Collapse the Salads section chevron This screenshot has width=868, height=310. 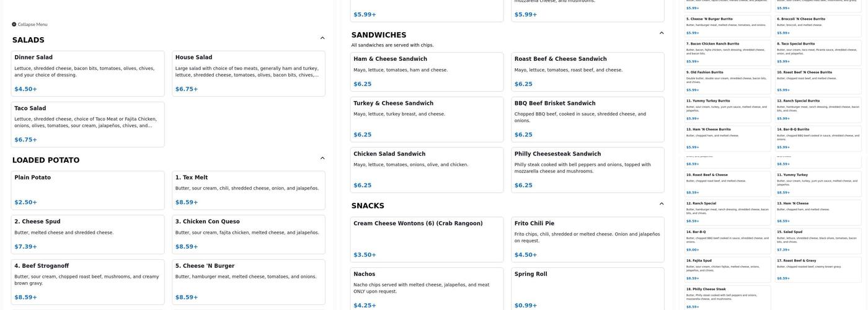322,38
